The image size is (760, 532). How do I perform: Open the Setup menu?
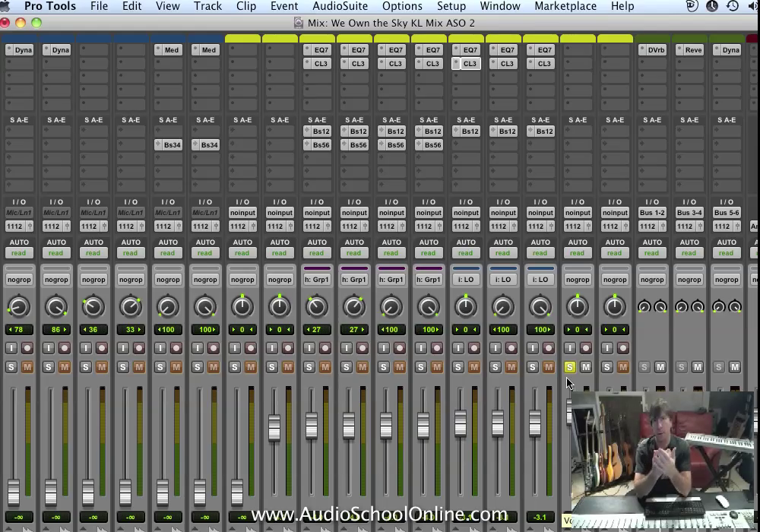[451, 6]
